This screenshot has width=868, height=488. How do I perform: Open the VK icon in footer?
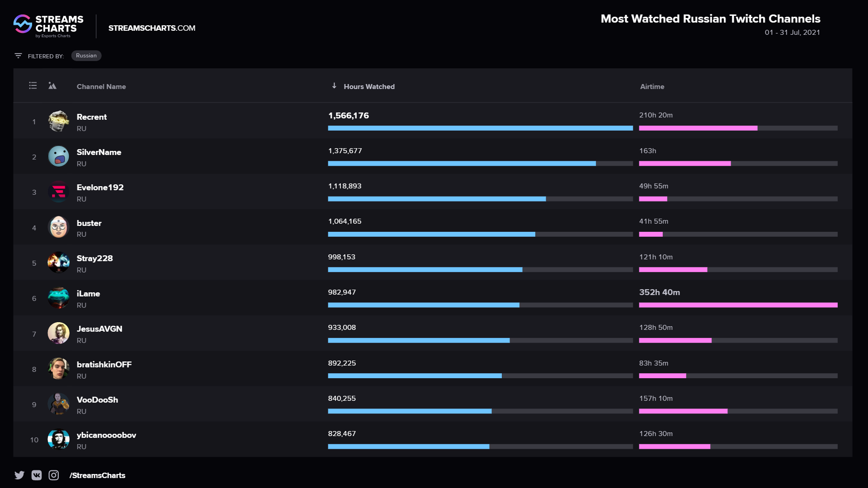pyautogui.click(x=37, y=475)
